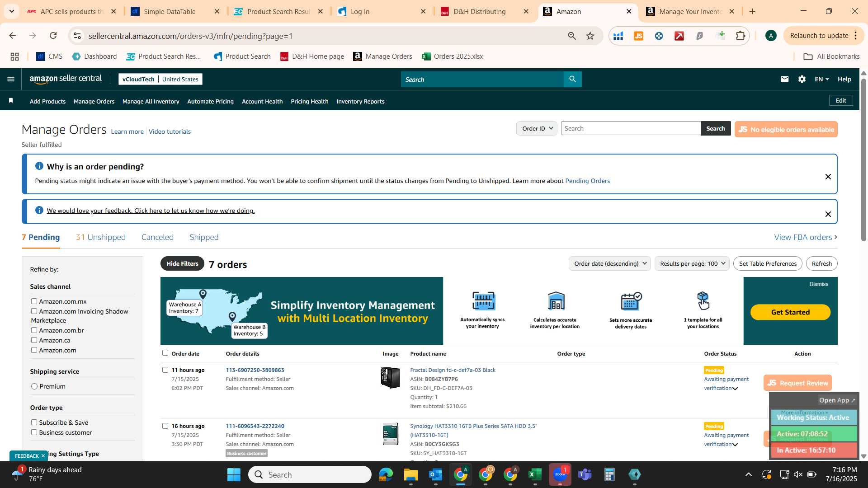Click the orders table Refresh button

(x=821, y=263)
